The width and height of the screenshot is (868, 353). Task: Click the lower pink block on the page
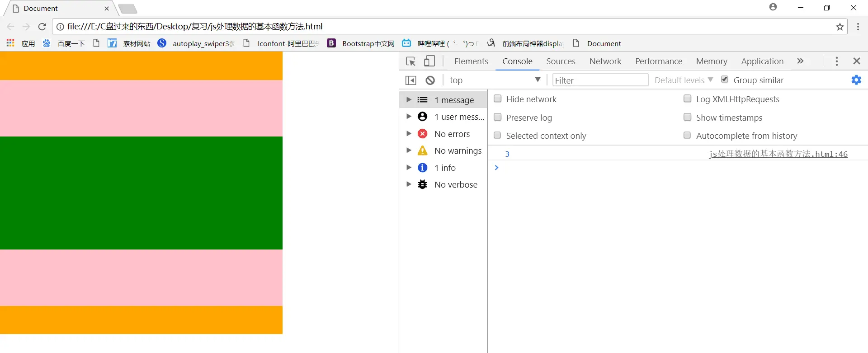[141, 278]
